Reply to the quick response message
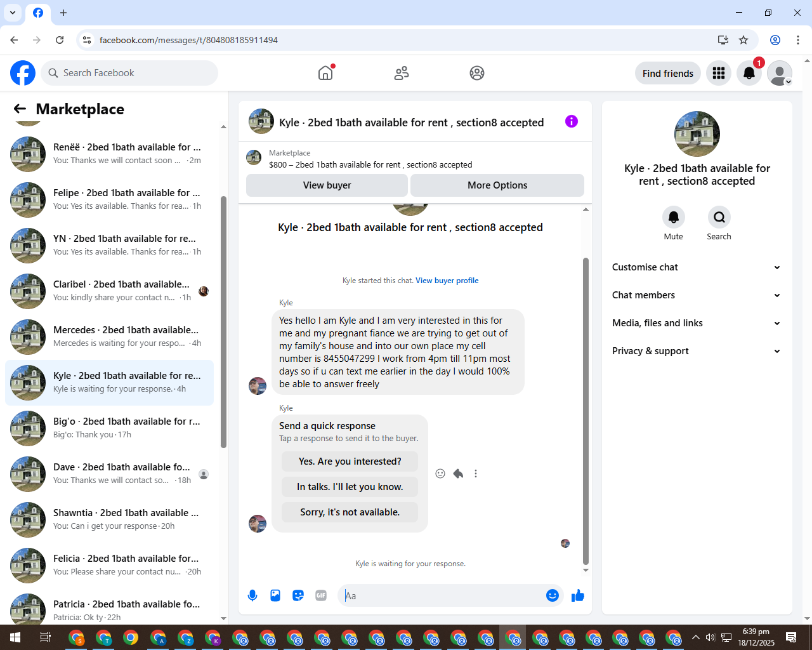812x650 pixels. coord(458,474)
